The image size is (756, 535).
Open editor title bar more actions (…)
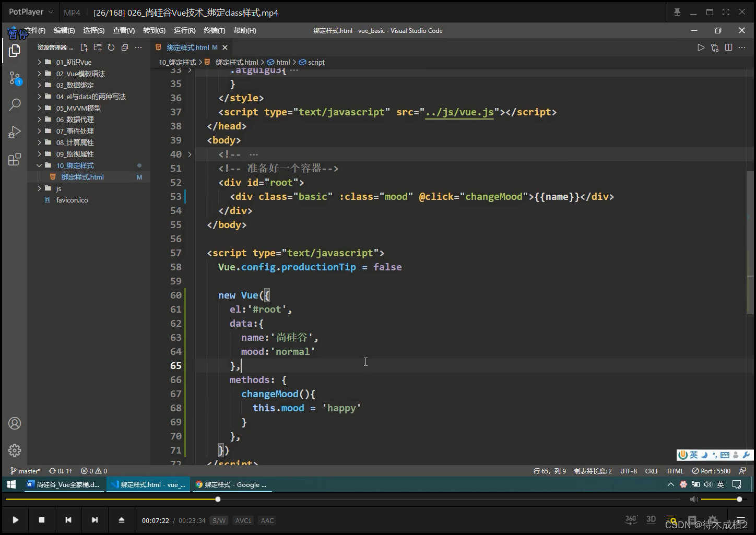click(x=742, y=47)
